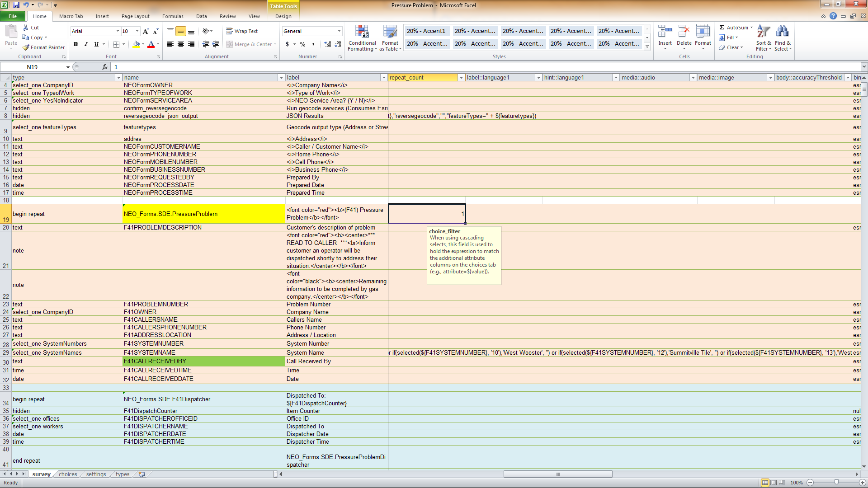Toggle Wrap Text for cell

[x=242, y=31]
